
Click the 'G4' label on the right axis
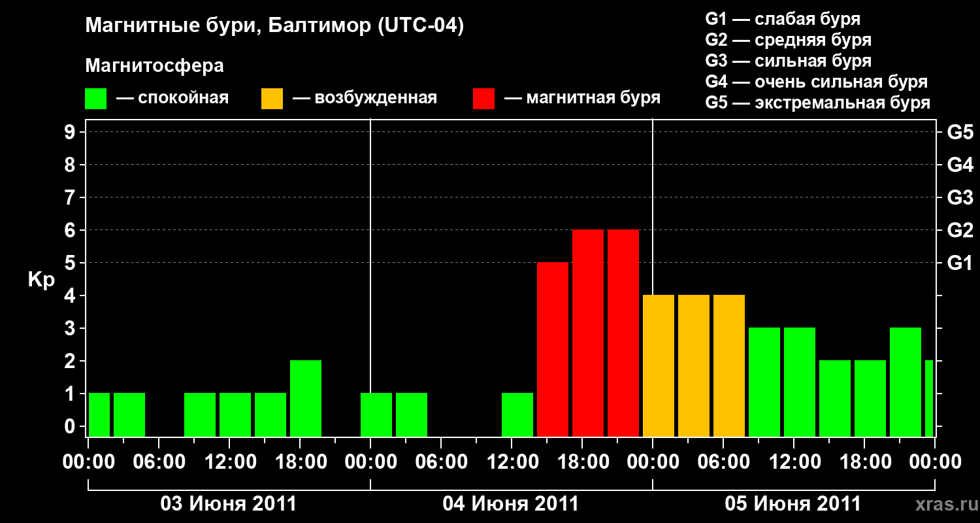click(960, 165)
